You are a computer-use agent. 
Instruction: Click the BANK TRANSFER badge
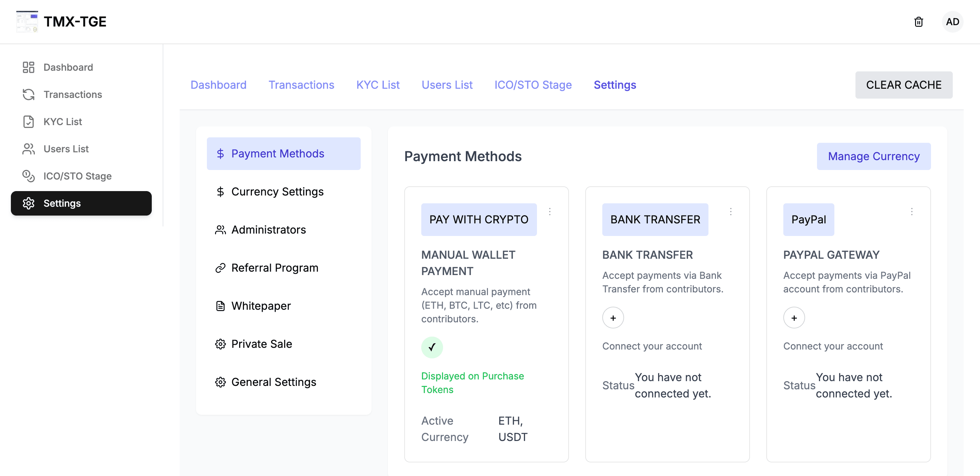point(655,219)
